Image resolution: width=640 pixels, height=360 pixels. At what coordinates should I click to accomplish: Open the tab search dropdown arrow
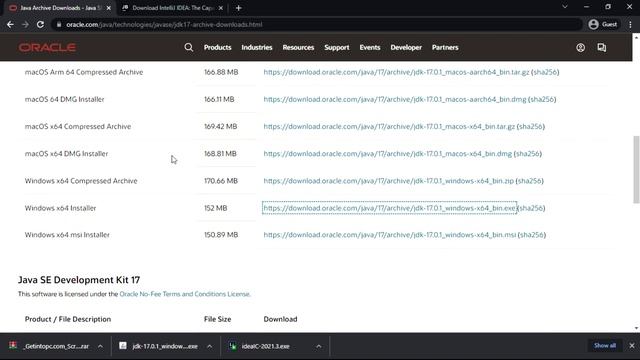coord(565,7)
